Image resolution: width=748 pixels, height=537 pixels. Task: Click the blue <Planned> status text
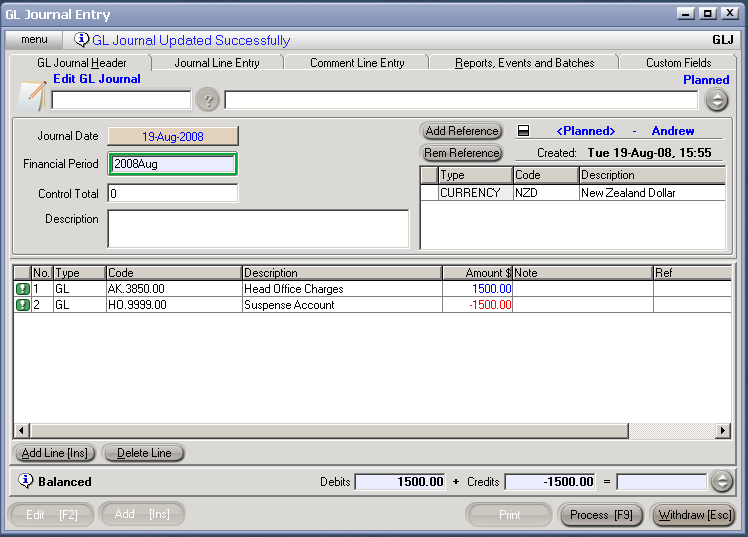pos(586,131)
